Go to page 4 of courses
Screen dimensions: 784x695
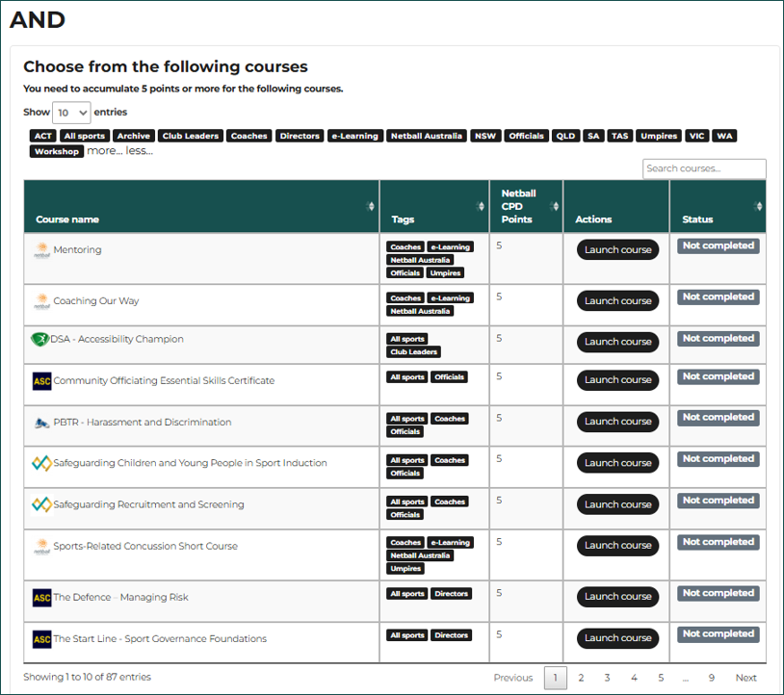coord(634,678)
